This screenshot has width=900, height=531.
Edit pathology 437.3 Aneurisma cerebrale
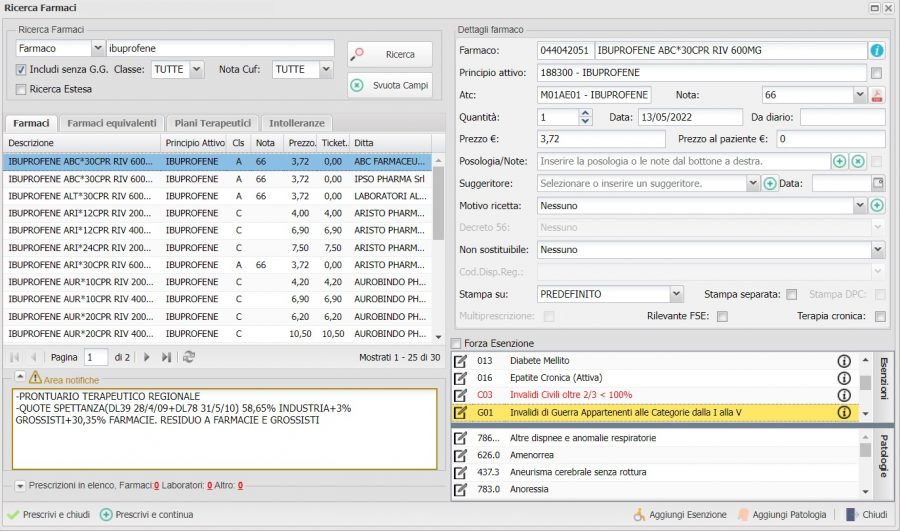point(460,473)
